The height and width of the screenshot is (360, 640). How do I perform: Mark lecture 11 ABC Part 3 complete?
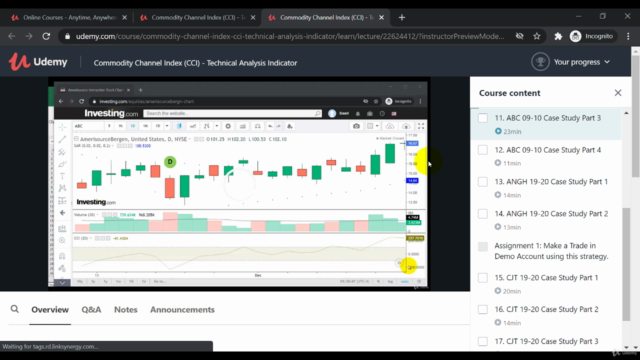[483, 118]
